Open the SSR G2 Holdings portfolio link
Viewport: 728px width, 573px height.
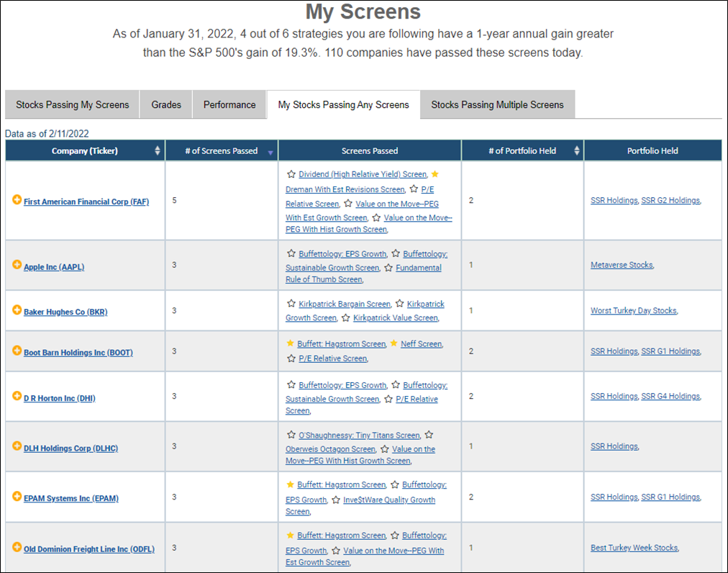[x=670, y=200]
